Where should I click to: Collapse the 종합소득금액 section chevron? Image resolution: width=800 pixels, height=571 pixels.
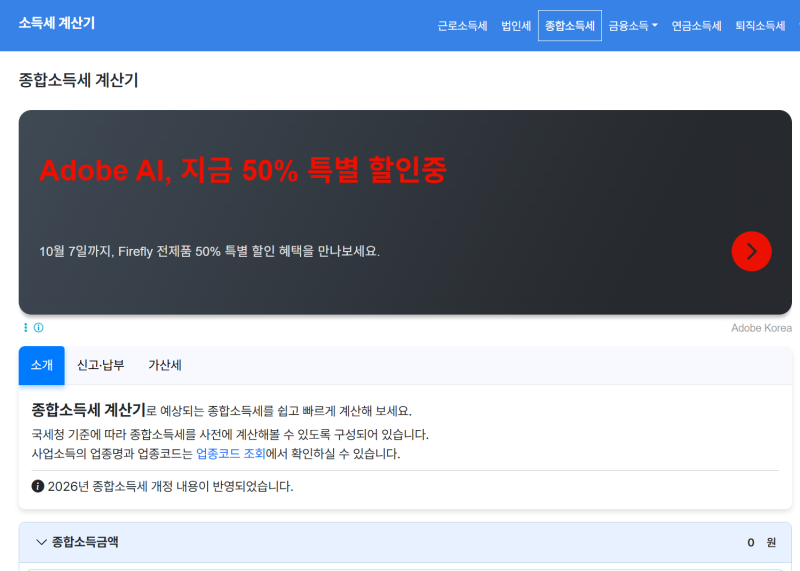[x=41, y=542]
